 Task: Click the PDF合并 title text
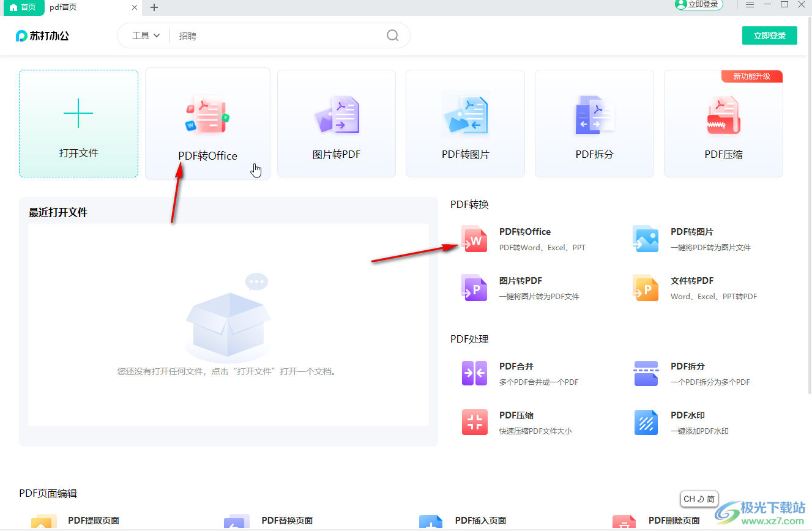[516, 366]
